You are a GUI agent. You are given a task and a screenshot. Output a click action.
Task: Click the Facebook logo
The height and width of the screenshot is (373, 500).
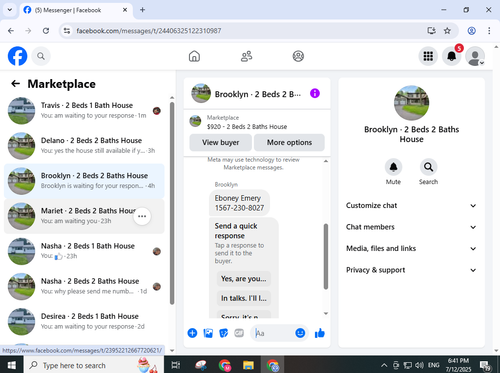point(17,56)
